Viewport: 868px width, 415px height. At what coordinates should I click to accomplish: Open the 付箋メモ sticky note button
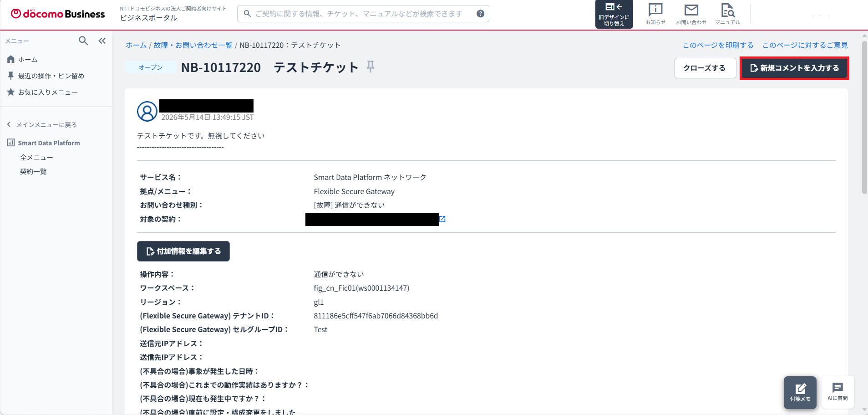800,392
